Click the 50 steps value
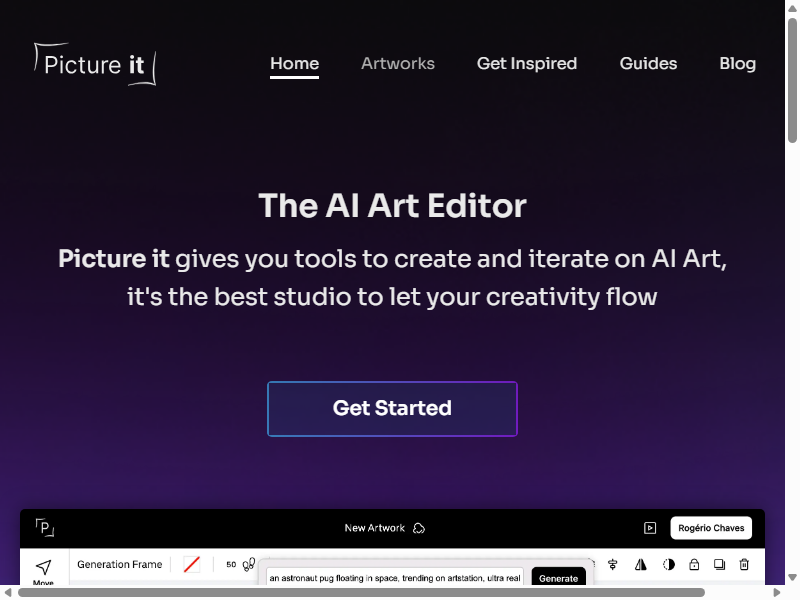The image size is (800, 600). (x=231, y=564)
